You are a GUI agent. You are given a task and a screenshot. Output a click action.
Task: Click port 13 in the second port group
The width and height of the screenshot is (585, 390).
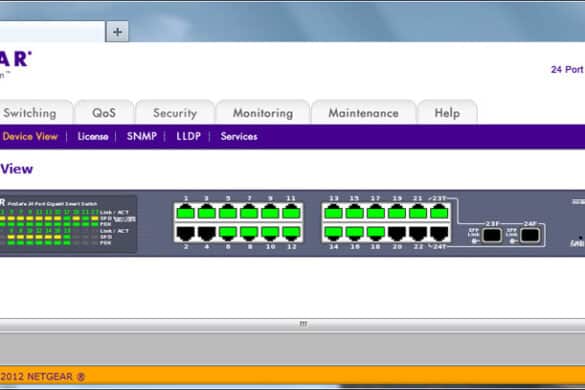tap(333, 212)
